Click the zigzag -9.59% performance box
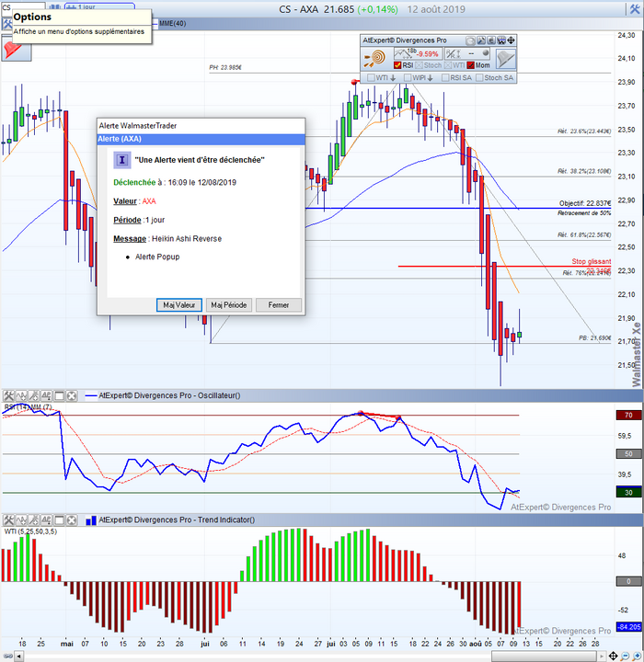Viewport: 644px width, 662px height. pos(418,53)
